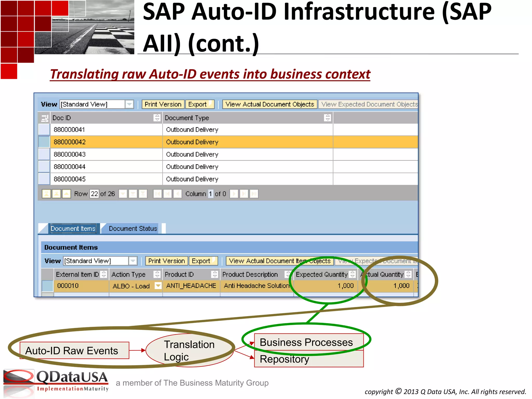The height and width of the screenshot is (399, 532).
Task: Click Doc ID 880000045 cell
Action: click(106, 179)
